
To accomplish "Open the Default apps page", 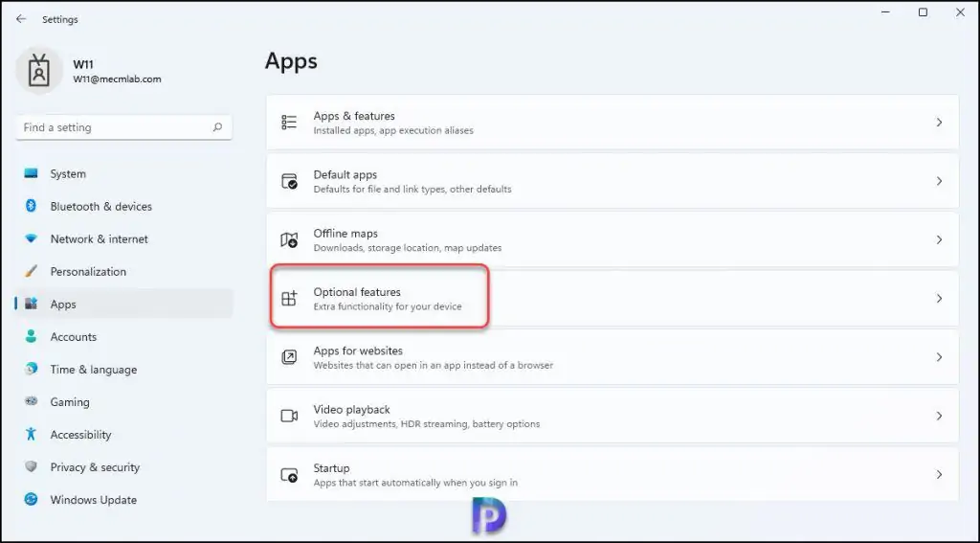I will click(x=612, y=181).
